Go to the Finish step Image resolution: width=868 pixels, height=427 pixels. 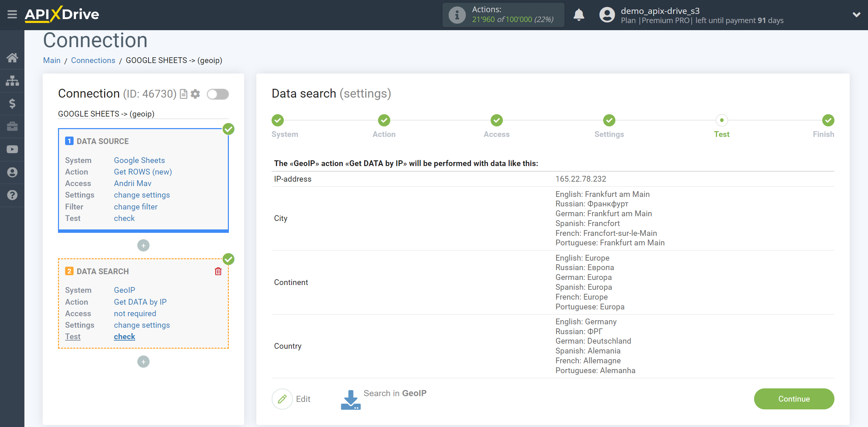pos(828,120)
